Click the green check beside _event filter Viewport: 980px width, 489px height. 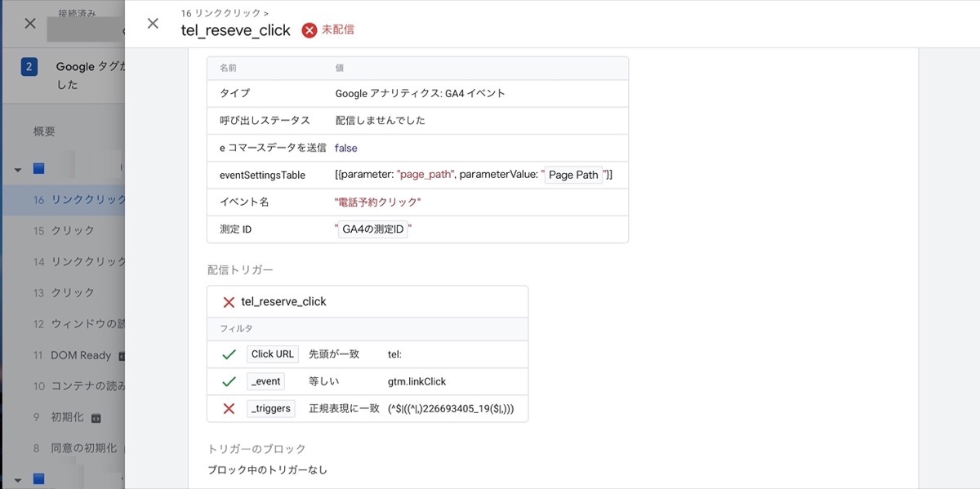229,381
